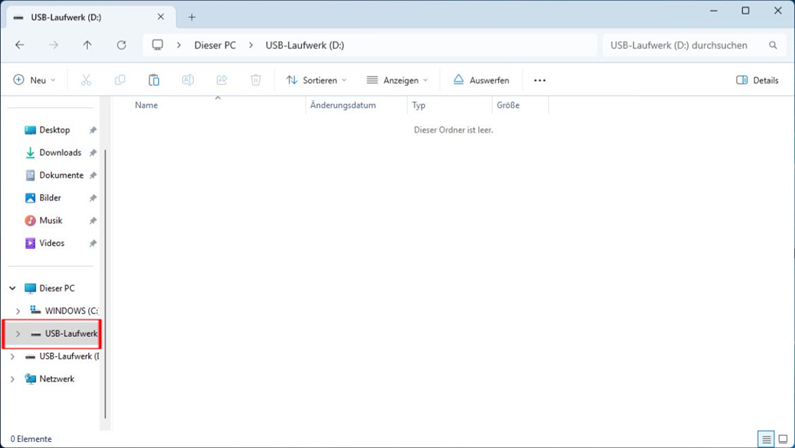Viewport: 795px width, 448px height.
Task: Open the Anzeigen view dropdown
Action: [397, 80]
